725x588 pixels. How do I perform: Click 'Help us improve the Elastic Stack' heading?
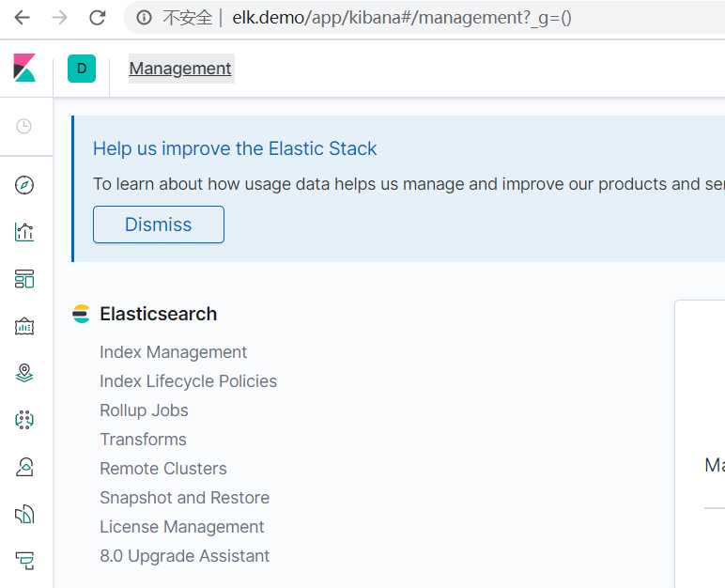[x=235, y=148]
